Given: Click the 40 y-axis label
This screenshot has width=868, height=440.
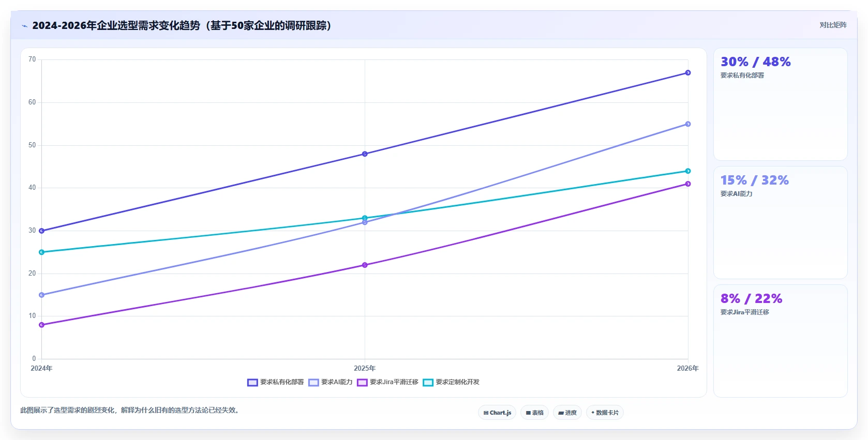Looking at the screenshot, I should click(x=32, y=188).
